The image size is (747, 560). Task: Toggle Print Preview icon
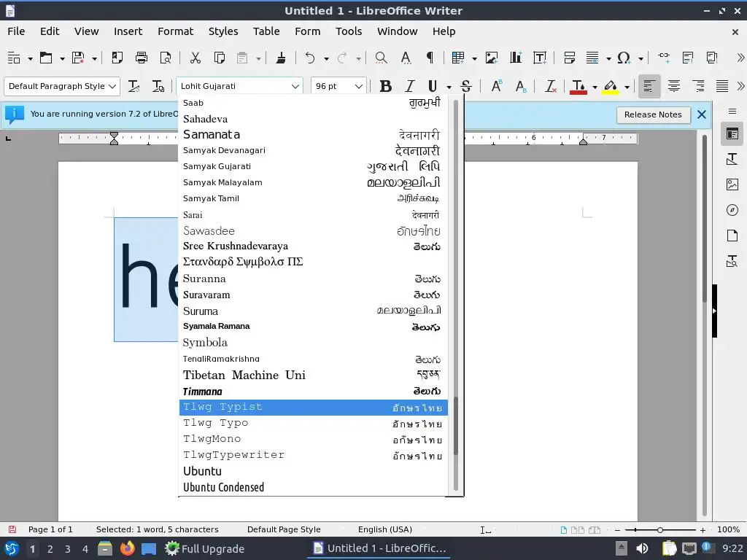pyautogui.click(x=166, y=58)
